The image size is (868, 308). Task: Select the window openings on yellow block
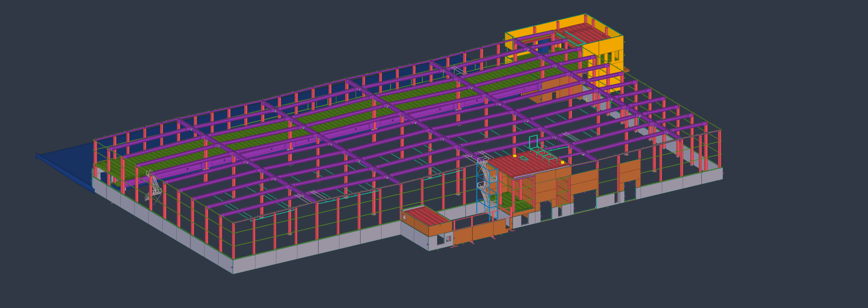pyautogui.click(x=610, y=56)
